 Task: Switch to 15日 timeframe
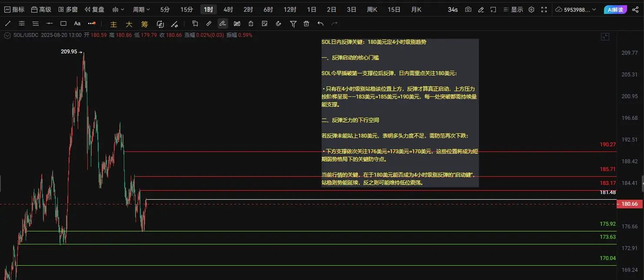pyautogui.click(x=394, y=9)
